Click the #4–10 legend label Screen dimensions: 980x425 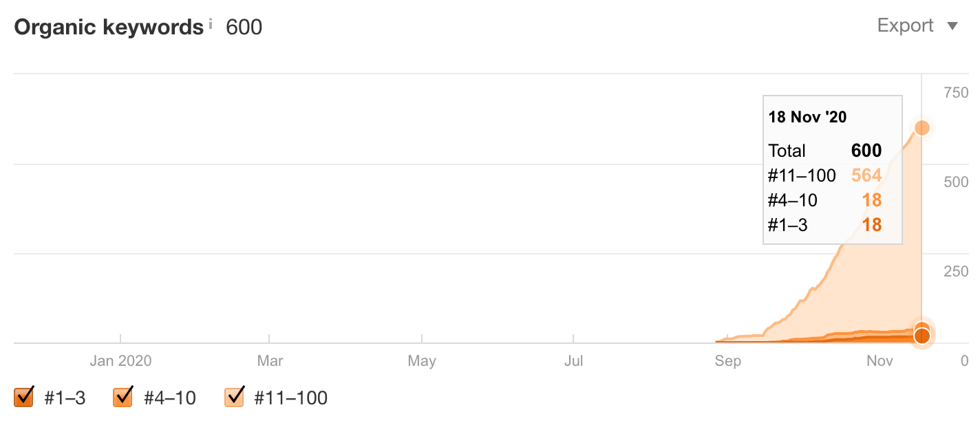pos(170,397)
